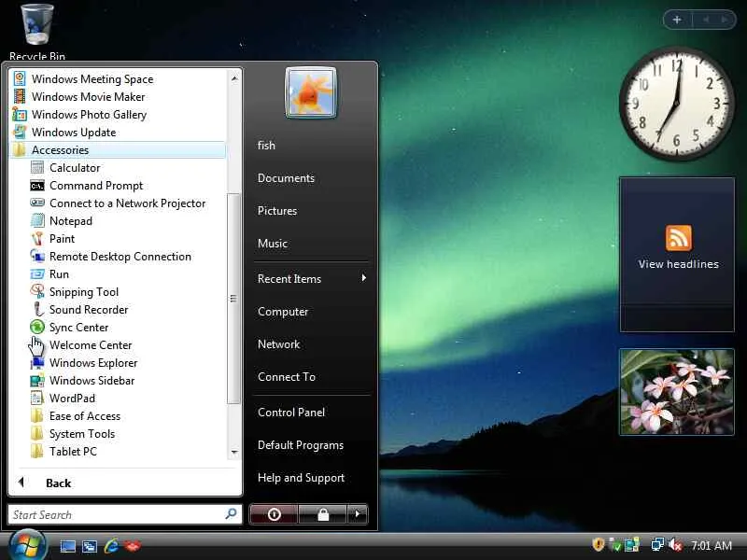Open the Sound Recorder icon
This screenshot has width=747, height=560.
[x=37, y=310]
